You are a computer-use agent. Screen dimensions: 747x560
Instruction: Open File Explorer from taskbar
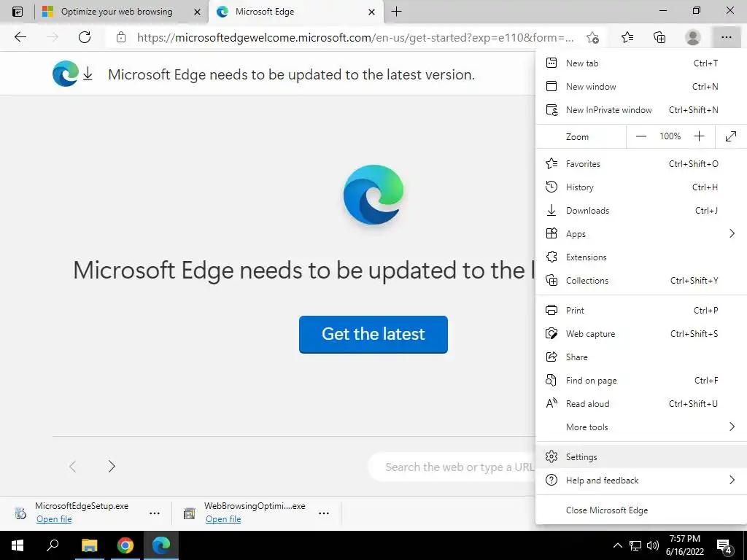click(89, 545)
